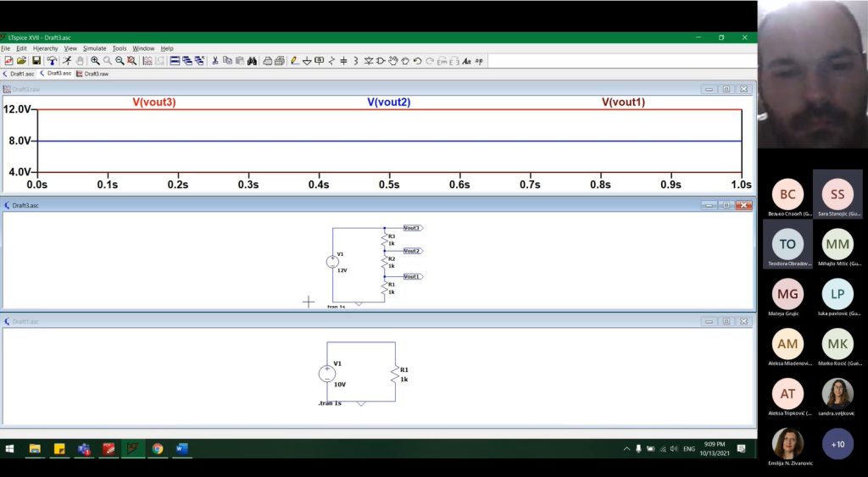Image resolution: width=868 pixels, height=477 pixels.
Task: Click the Print icon in the toolbar
Action: 267,61
